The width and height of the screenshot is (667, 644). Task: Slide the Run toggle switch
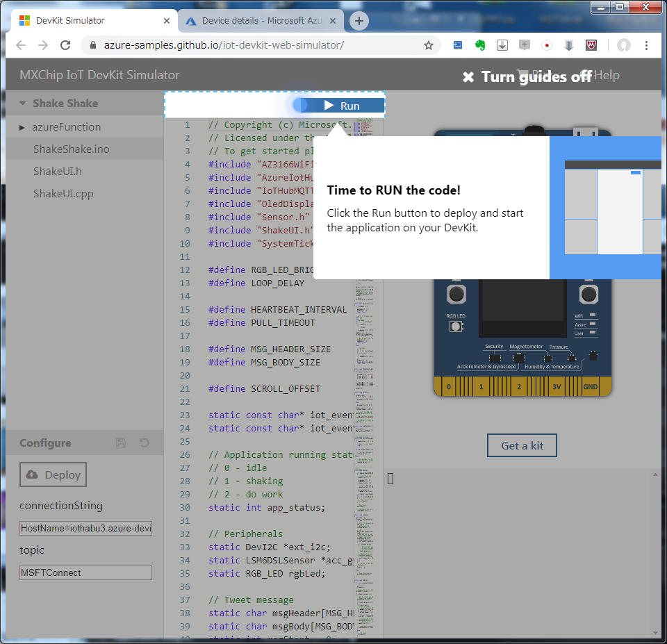click(x=299, y=105)
